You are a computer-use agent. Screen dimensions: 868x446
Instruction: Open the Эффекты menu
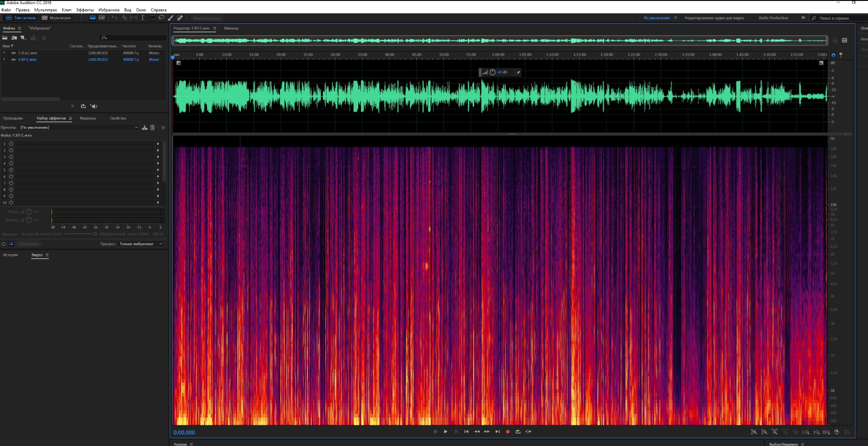pyautogui.click(x=85, y=10)
